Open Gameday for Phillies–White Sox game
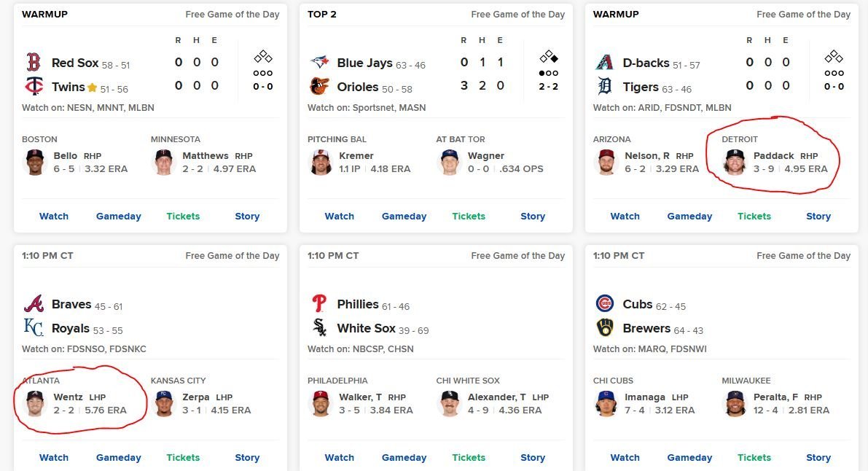The height and width of the screenshot is (471, 868). (404, 457)
